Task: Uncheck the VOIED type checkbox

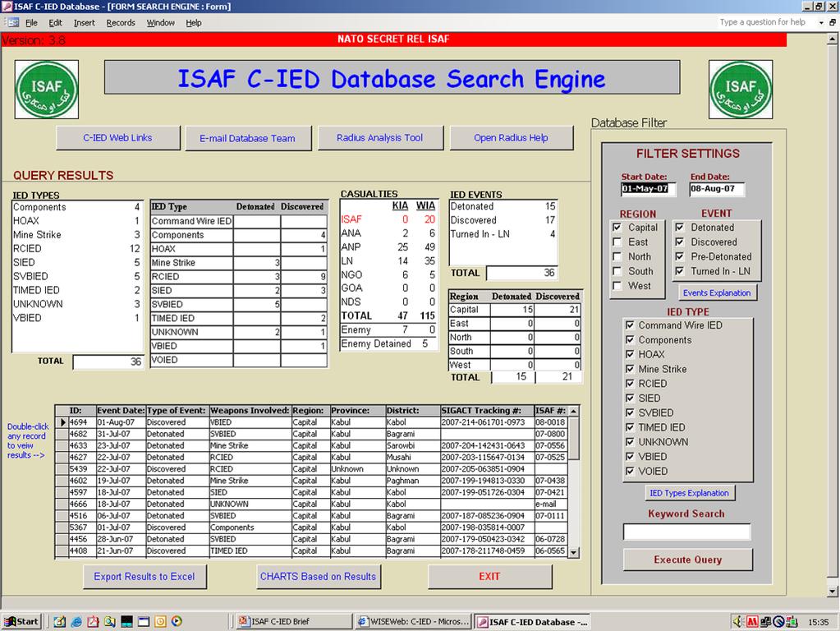Action: pos(630,472)
